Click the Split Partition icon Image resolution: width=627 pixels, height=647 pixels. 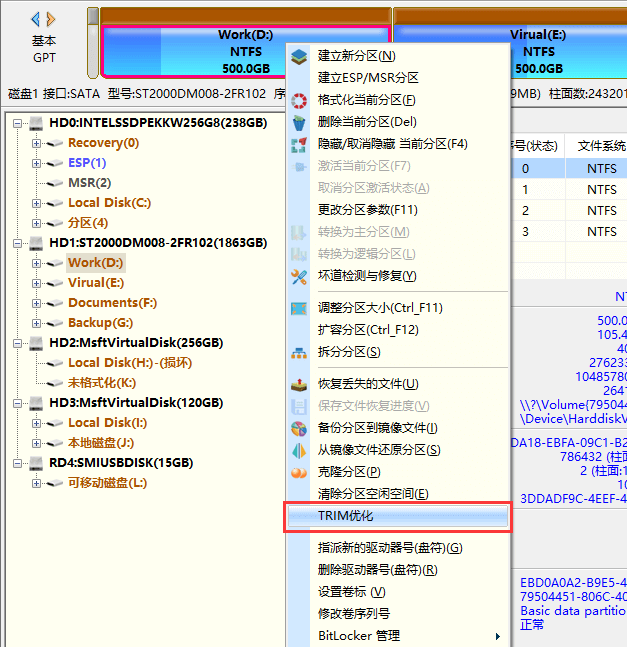(299, 352)
